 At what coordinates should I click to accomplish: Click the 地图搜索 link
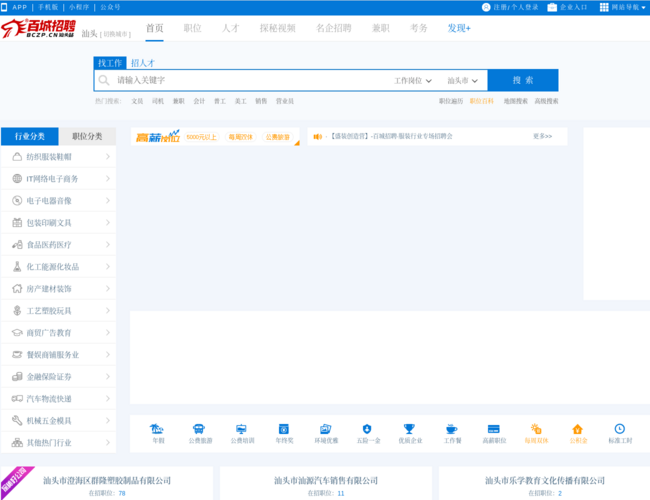click(x=515, y=101)
